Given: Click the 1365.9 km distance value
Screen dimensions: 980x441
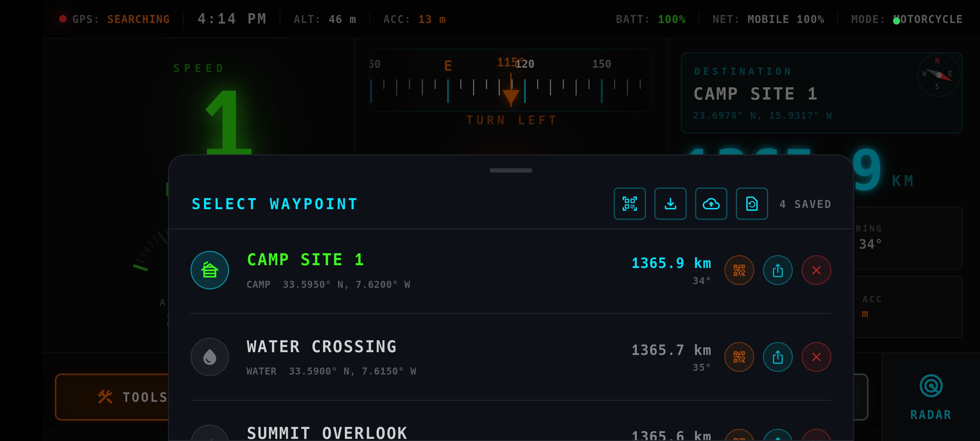Looking at the screenshot, I should tap(671, 263).
